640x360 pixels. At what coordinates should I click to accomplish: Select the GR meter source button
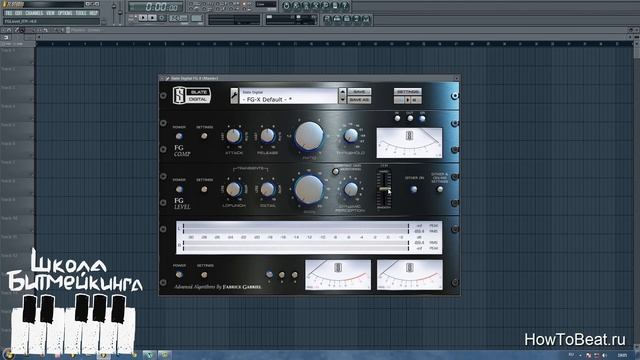coord(422,118)
